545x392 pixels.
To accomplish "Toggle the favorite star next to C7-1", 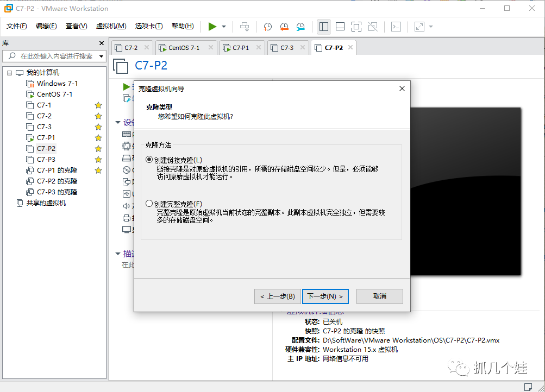I will click(98, 105).
